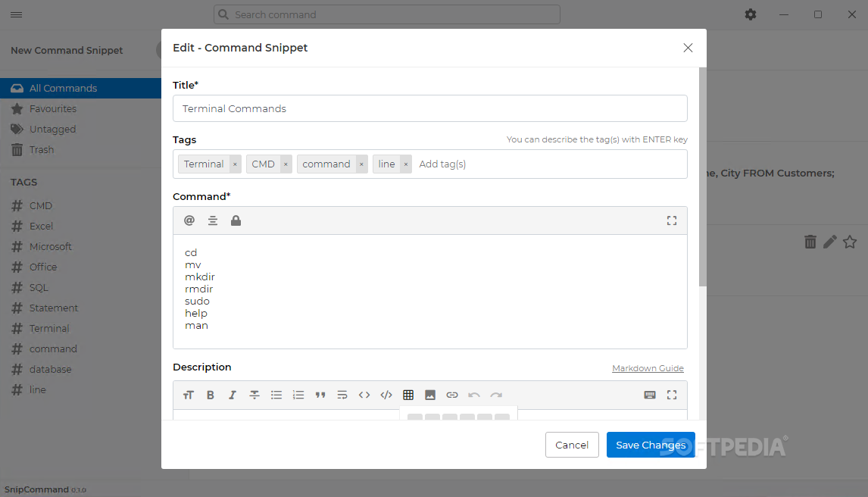
Task: Insert a code block
Action: coord(386,395)
